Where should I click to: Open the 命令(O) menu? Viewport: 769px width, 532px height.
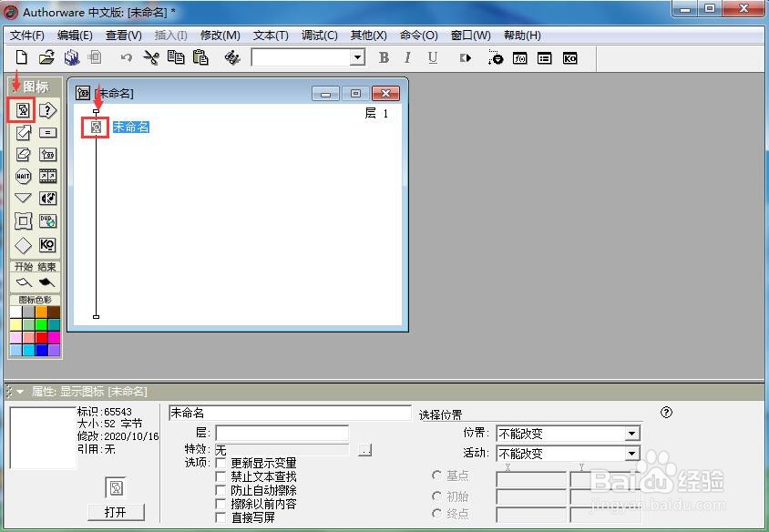418,36
